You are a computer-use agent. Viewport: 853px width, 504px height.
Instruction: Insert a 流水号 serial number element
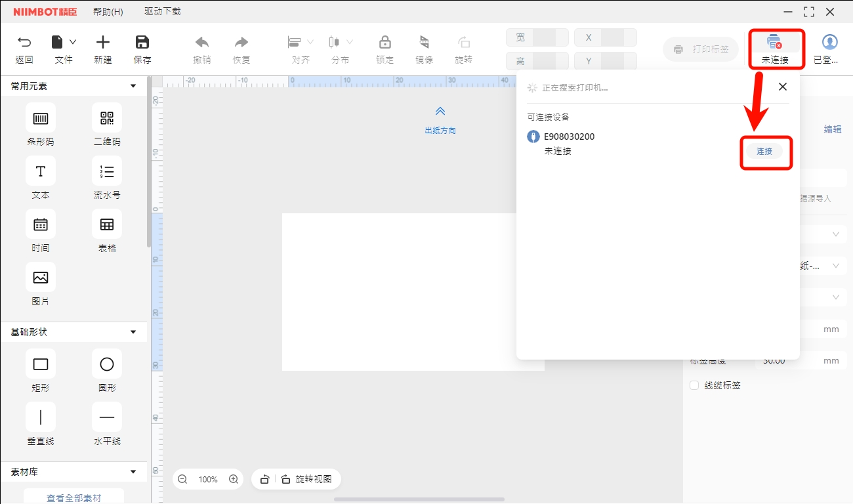(x=107, y=171)
